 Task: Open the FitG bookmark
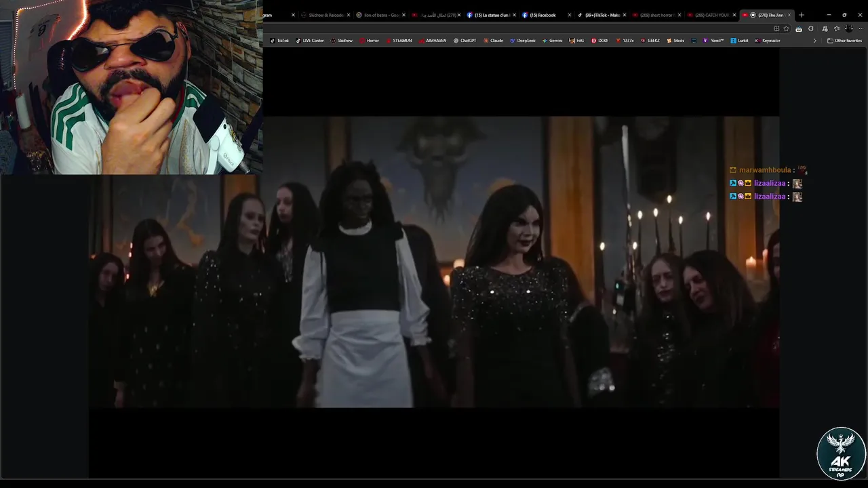click(576, 41)
